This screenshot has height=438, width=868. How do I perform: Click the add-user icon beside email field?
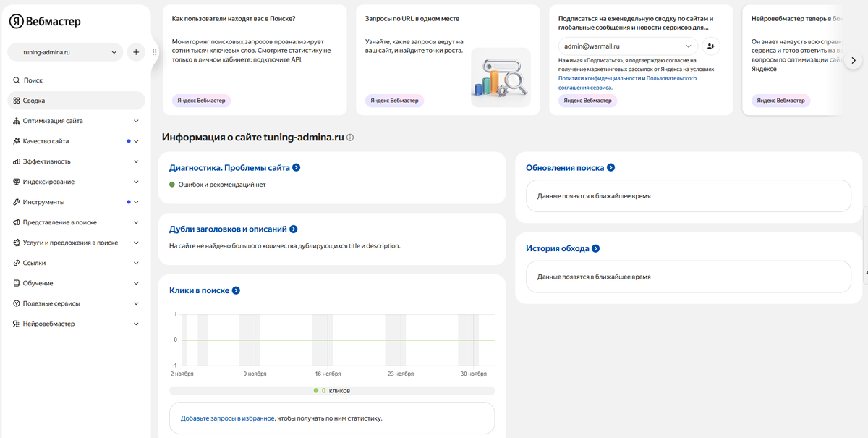point(711,46)
